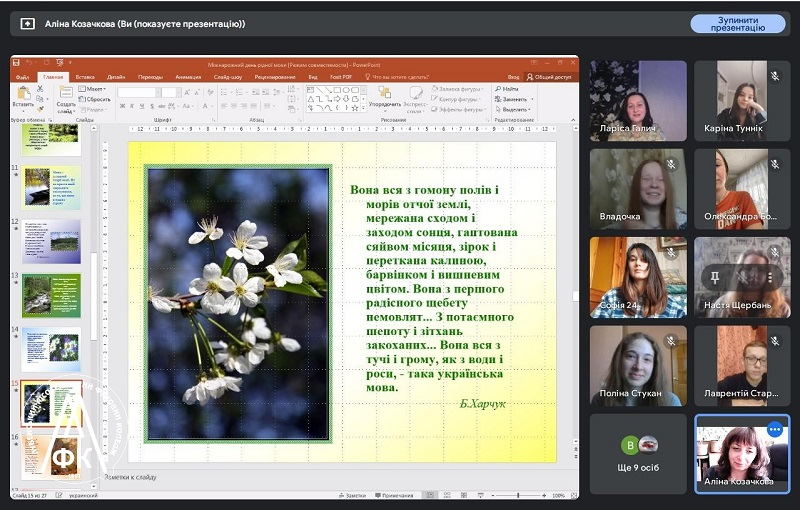The height and width of the screenshot is (510, 800).
Task: Click the Paste (Вставить) clipboard icon
Action: 24,93
